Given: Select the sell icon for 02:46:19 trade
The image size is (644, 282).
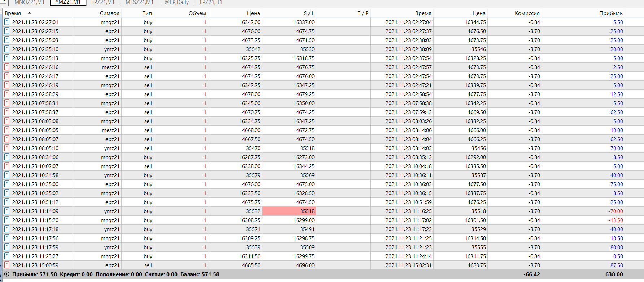Looking at the screenshot, I should tap(6, 85).
